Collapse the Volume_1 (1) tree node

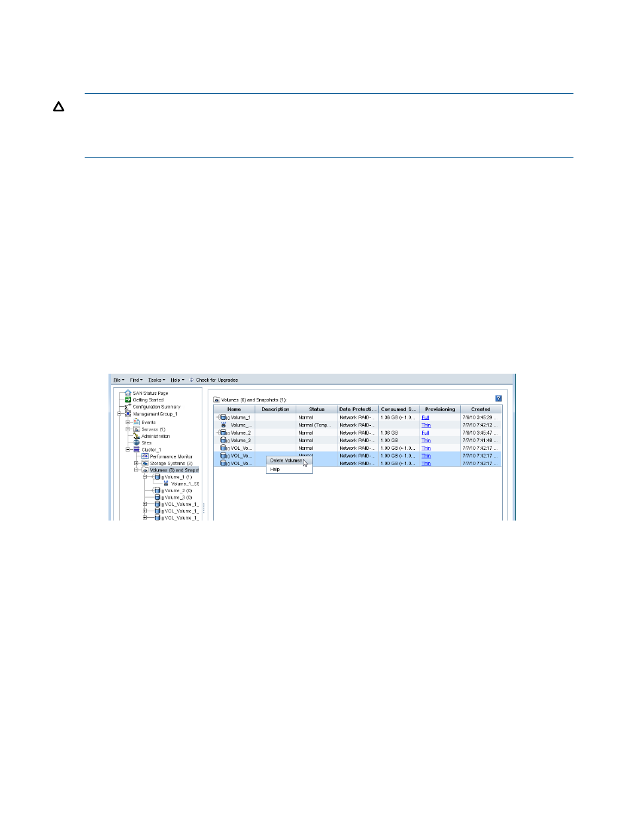coord(146,477)
